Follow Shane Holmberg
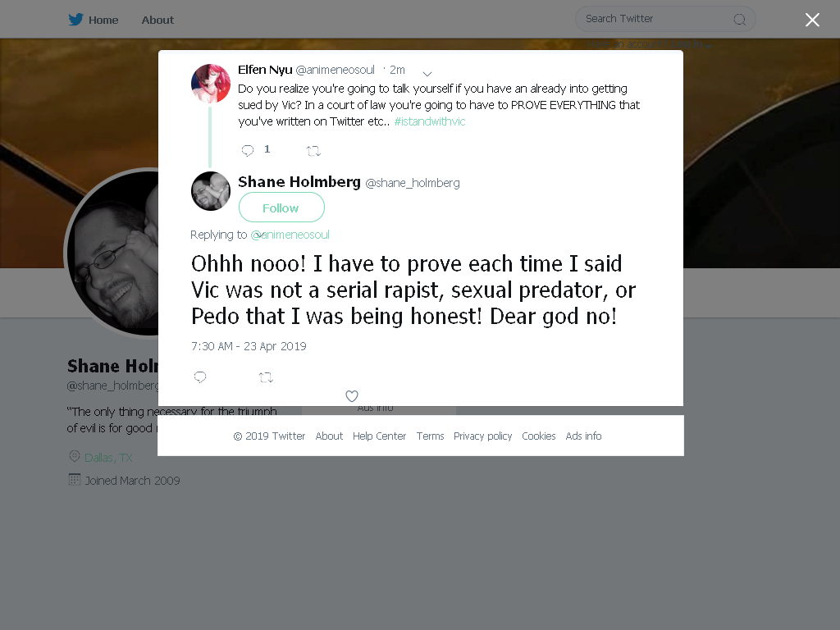The image size is (840, 630). (x=281, y=208)
